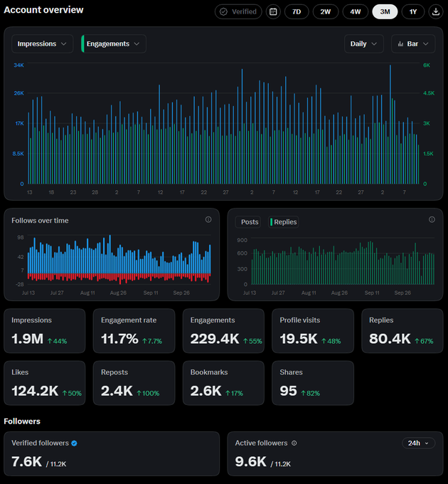This screenshot has width=448, height=484.
Task: Click the Aug 26 label in Follows chart
Action: click(x=118, y=293)
